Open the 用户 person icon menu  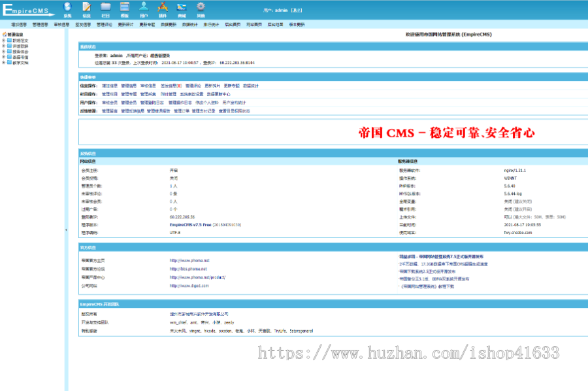point(144,10)
